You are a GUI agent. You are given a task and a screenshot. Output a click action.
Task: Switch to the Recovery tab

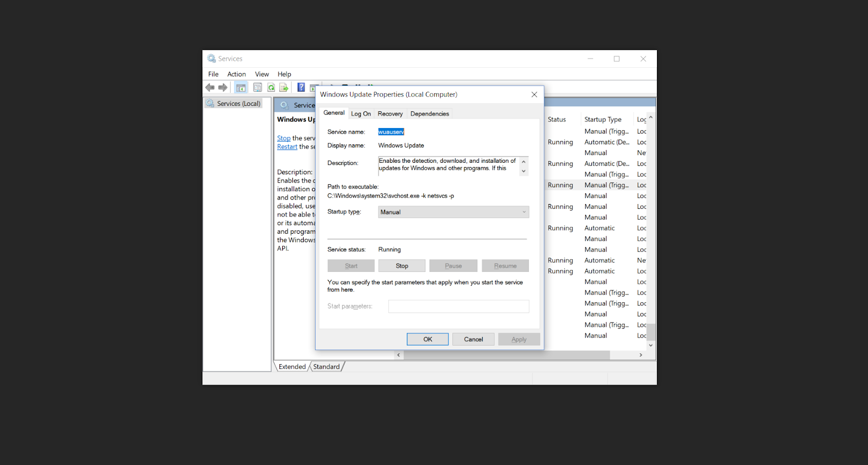pyautogui.click(x=390, y=114)
